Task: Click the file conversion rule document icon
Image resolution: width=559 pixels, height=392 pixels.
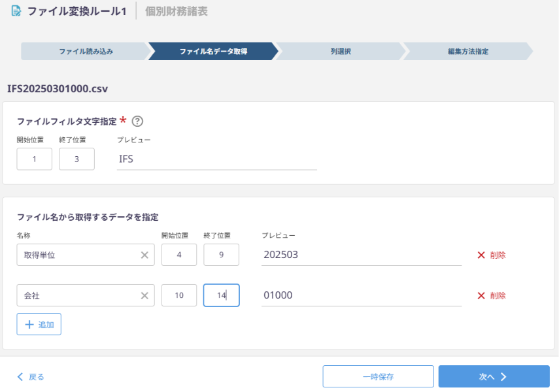Action: coord(16,10)
